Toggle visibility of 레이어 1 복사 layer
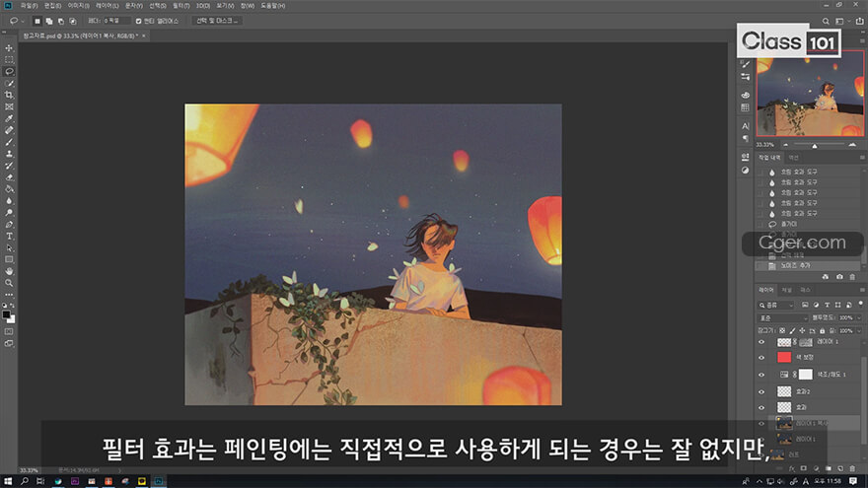 click(x=761, y=424)
